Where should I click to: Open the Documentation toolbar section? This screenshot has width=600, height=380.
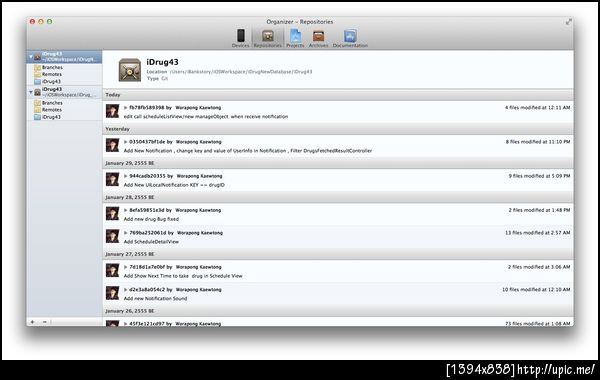pos(350,38)
